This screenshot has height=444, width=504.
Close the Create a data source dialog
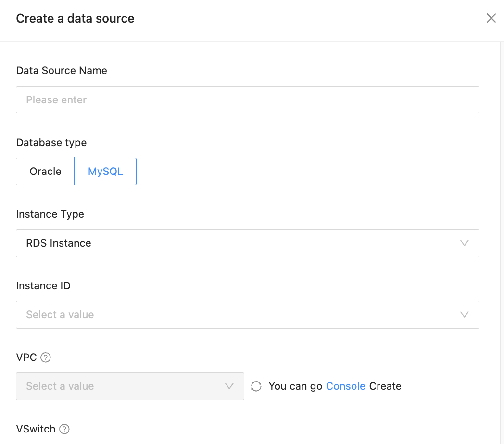[491, 18]
